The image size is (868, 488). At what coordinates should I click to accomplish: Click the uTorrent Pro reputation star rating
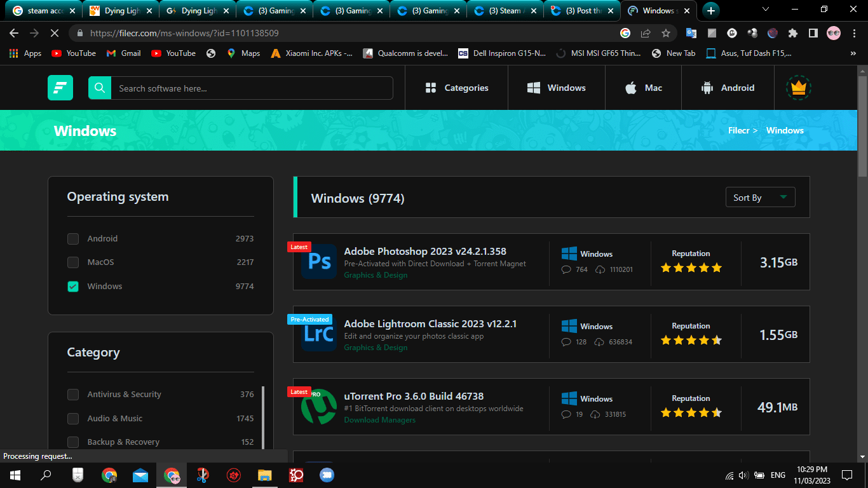pyautogui.click(x=691, y=413)
